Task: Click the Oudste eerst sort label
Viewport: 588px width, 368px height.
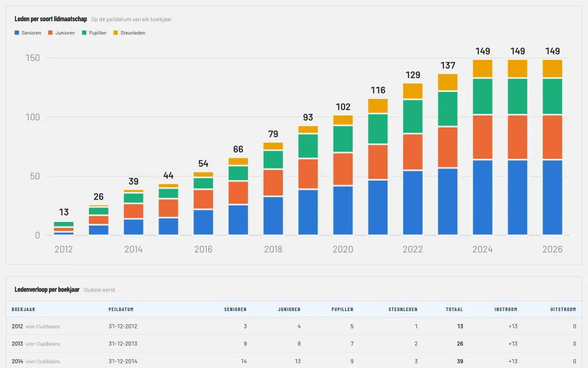Action: [x=99, y=290]
